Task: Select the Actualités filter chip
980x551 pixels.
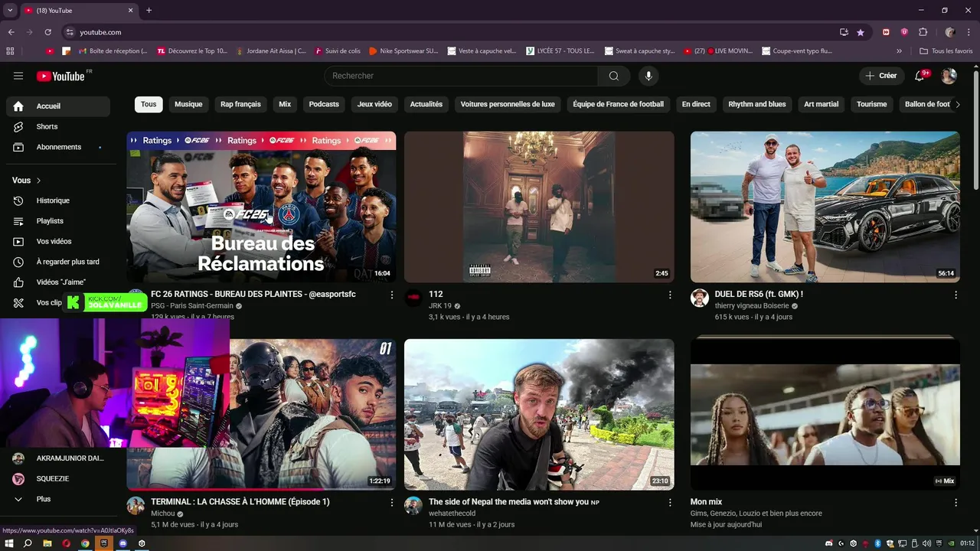Action: pyautogui.click(x=426, y=104)
